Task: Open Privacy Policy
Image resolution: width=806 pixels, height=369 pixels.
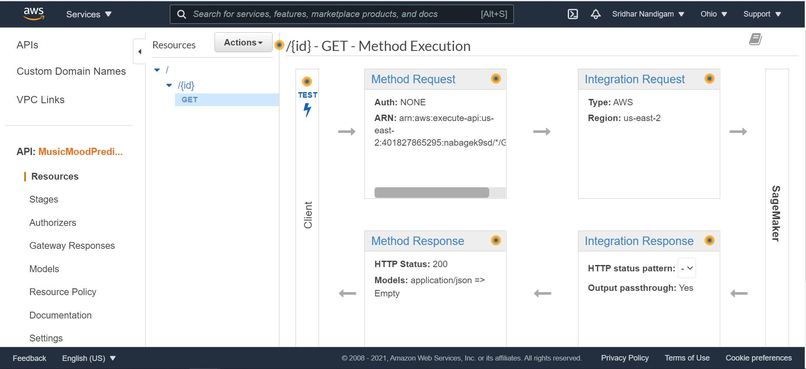Action: coord(625,358)
